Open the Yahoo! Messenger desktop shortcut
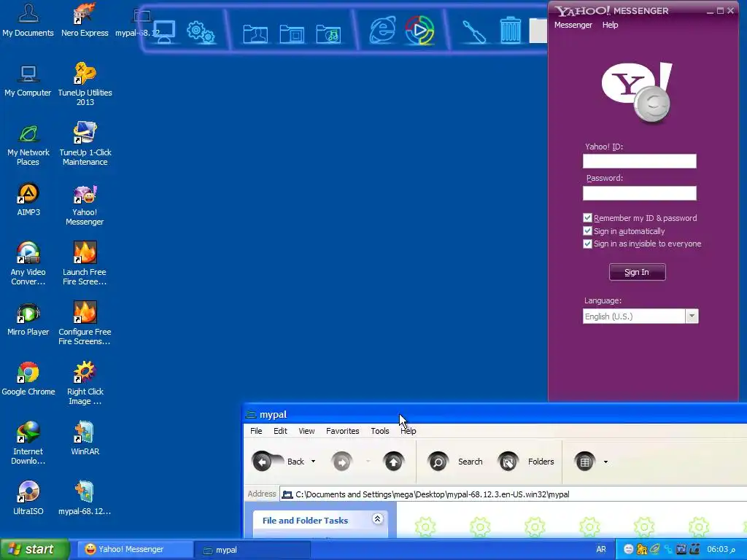 click(85, 205)
